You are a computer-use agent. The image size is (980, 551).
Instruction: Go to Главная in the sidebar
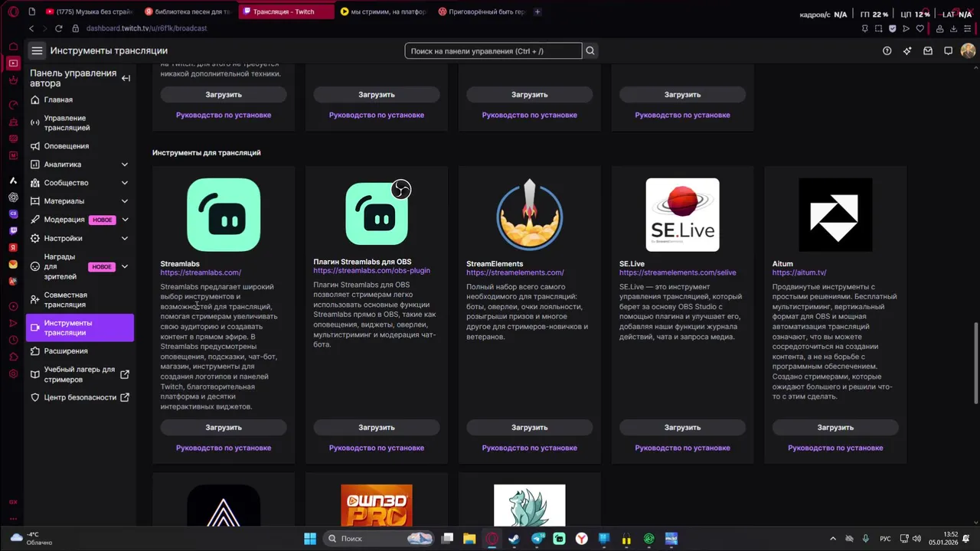tap(80, 99)
